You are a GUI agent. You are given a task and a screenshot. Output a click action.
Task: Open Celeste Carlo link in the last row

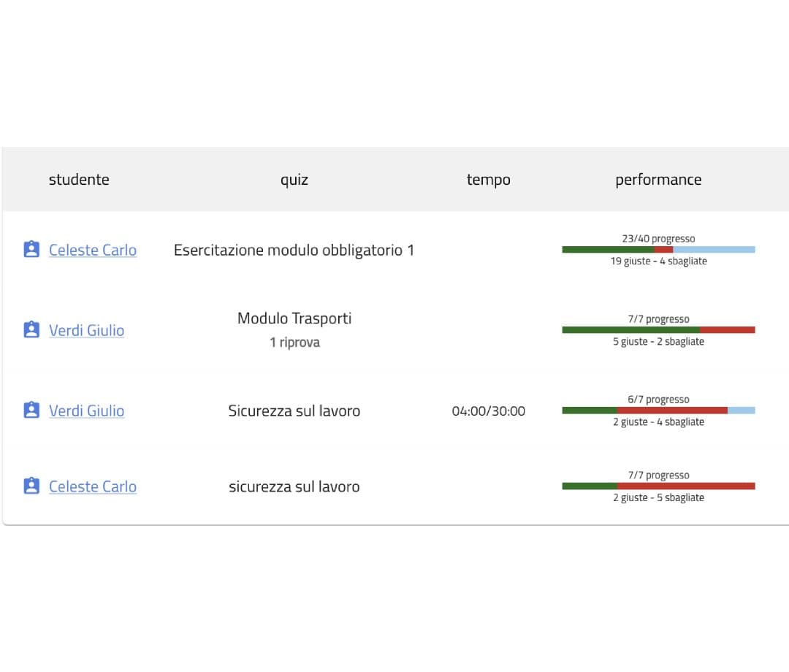92,486
